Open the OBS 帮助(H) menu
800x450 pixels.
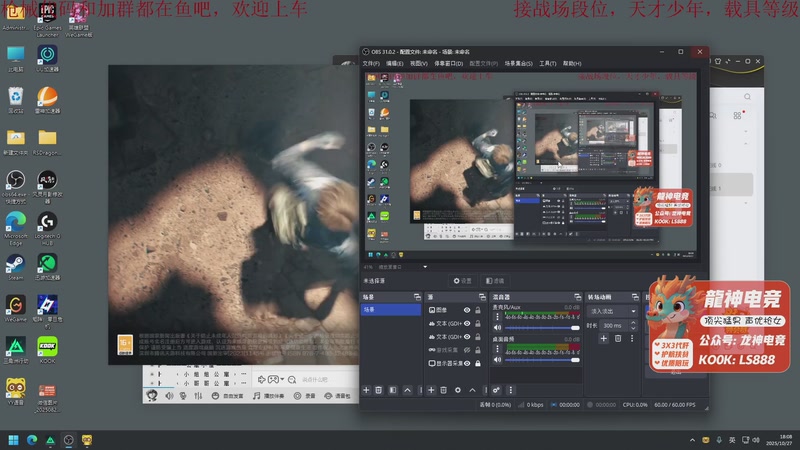572,64
